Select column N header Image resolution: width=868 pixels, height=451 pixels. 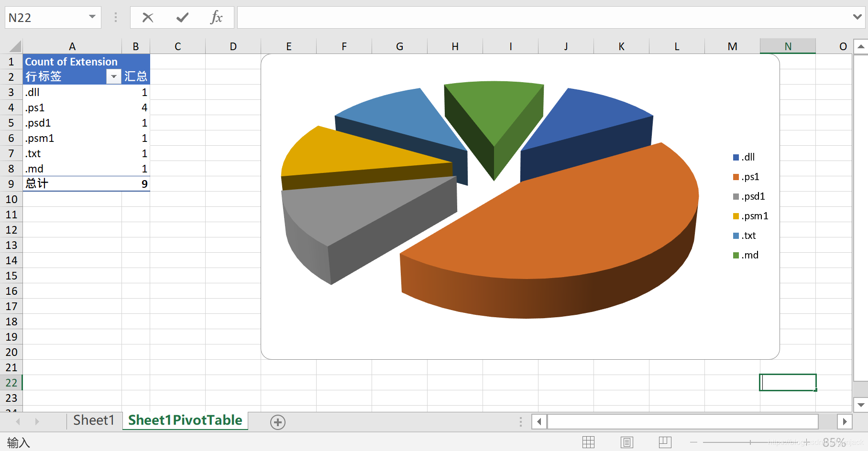click(788, 46)
